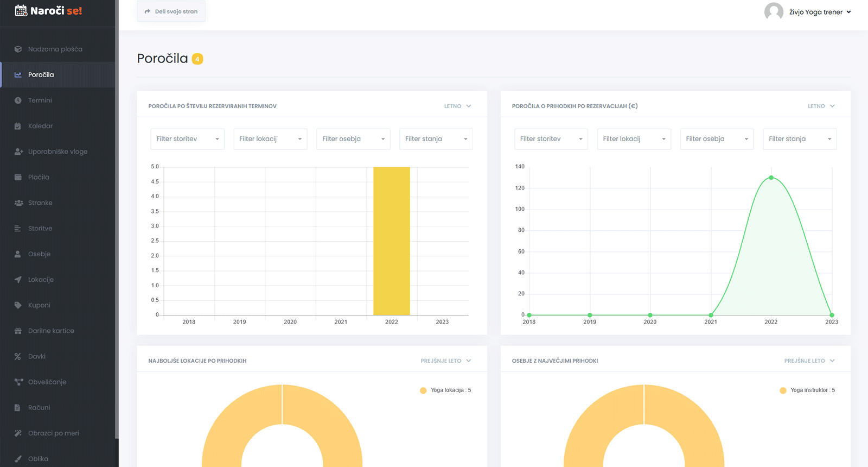Open Filter osebja in revenue report

717,139
